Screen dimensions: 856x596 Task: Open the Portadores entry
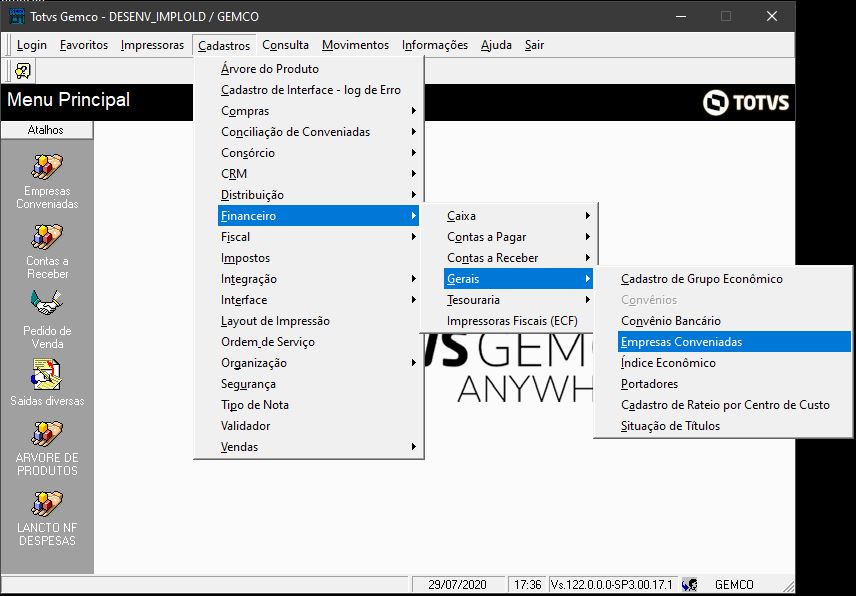pyautogui.click(x=734, y=384)
